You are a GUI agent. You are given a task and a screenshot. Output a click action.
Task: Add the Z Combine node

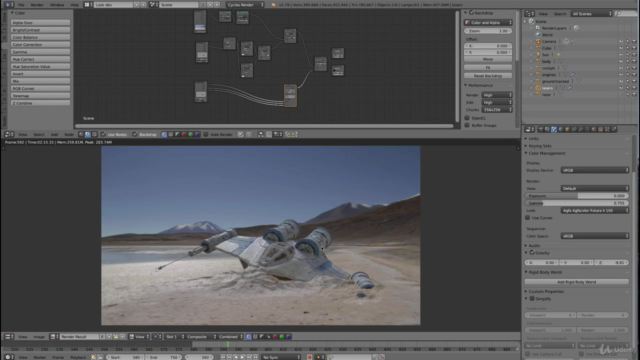click(40, 103)
